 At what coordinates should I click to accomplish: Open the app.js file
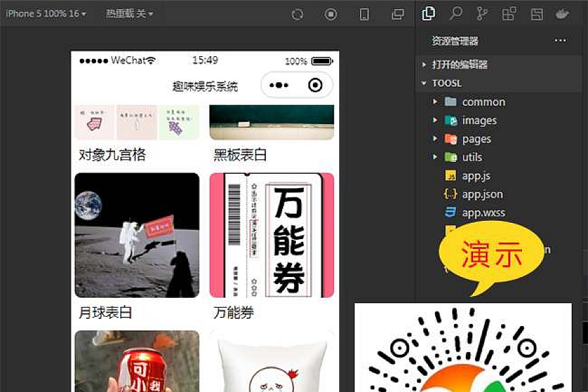[467, 176]
